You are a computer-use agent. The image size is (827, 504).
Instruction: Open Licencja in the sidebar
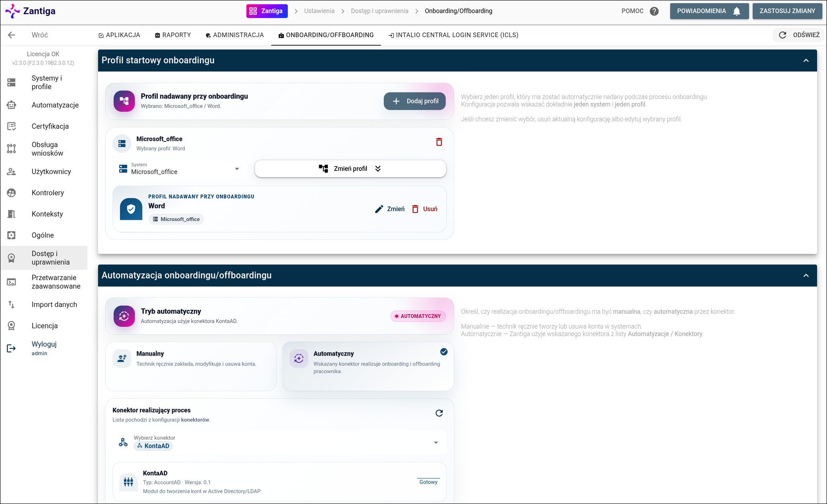pos(44,326)
